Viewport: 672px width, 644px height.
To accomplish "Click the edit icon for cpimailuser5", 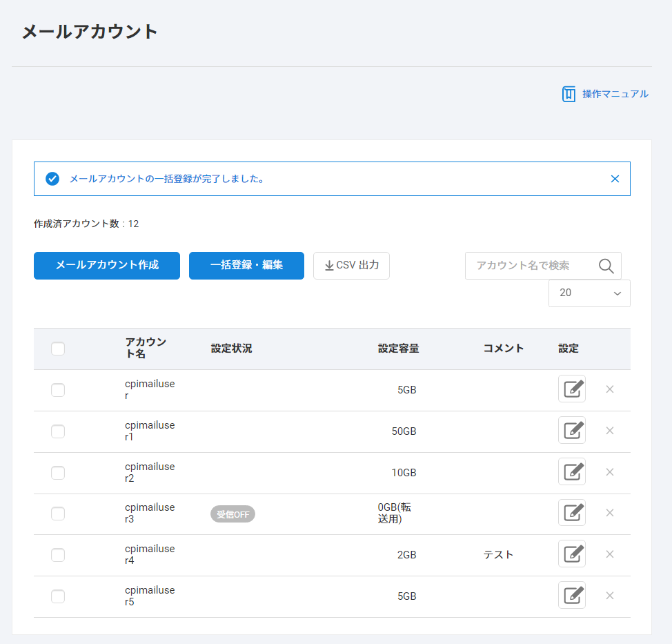I will pyautogui.click(x=571, y=596).
